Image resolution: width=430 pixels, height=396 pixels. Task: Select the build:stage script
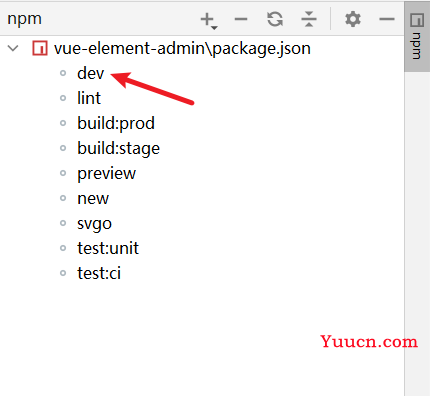click(118, 148)
